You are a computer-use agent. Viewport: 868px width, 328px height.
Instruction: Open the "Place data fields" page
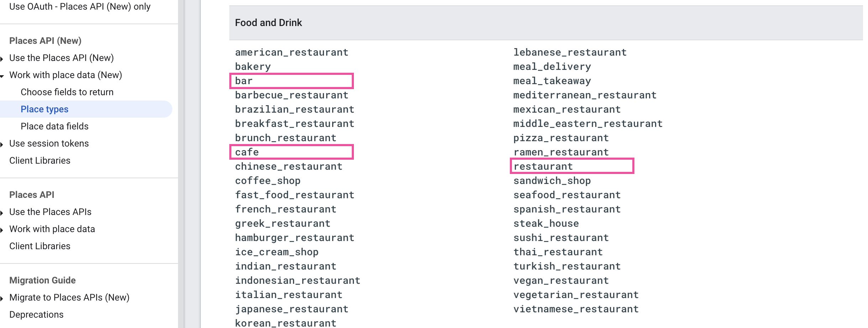pyautogui.click(x=54, y=126)
